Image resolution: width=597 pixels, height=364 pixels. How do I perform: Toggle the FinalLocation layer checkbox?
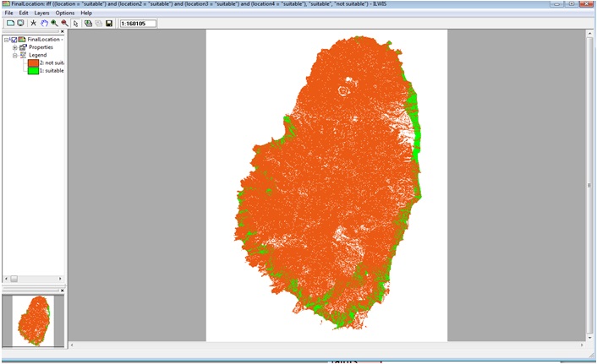pos(14,40)
